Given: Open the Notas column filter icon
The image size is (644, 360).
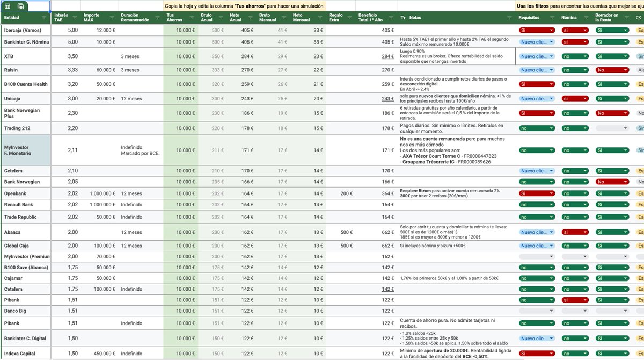Looking at the screenshot, I should point(509,18).
